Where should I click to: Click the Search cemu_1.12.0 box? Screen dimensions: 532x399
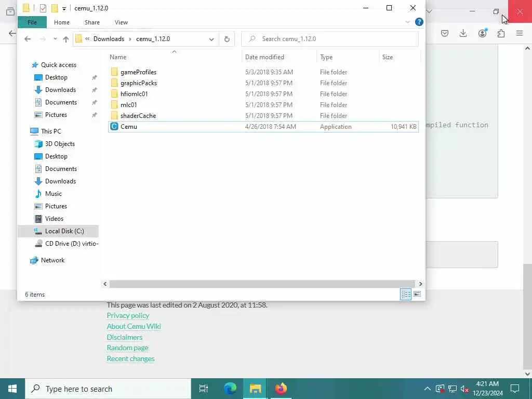(x=330, y=39)
